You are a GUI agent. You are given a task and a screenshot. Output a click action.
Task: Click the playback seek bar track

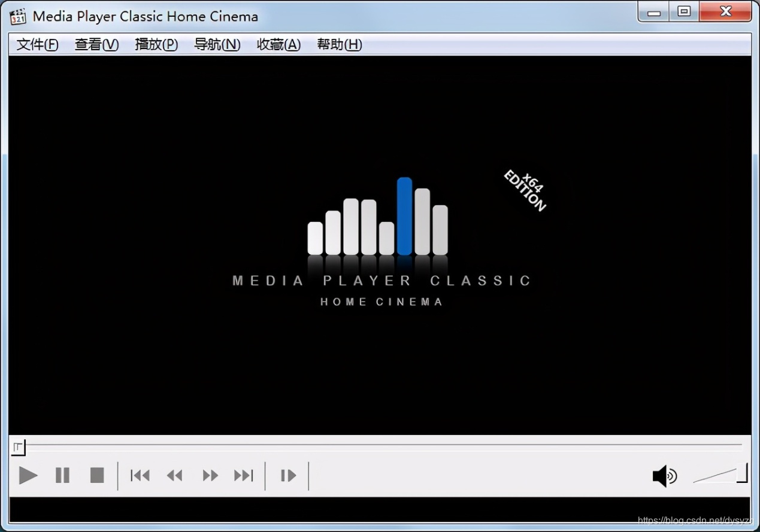point(383,445)
